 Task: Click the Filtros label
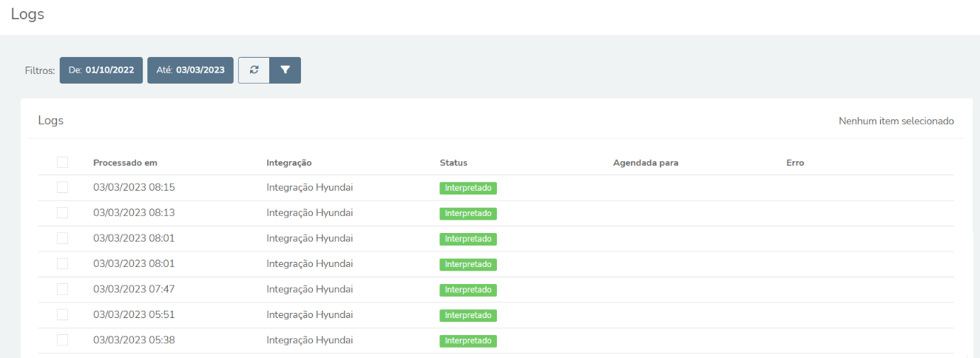pos(40,70)
